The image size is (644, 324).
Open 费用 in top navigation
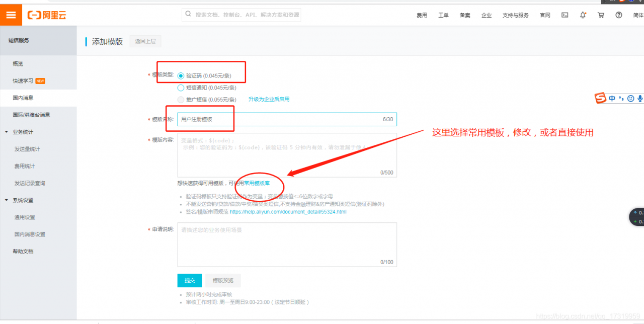422,15
